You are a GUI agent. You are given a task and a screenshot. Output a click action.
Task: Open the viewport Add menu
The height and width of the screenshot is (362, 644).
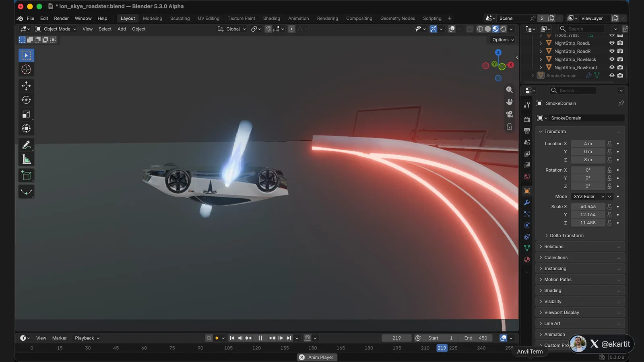[122, 29]
